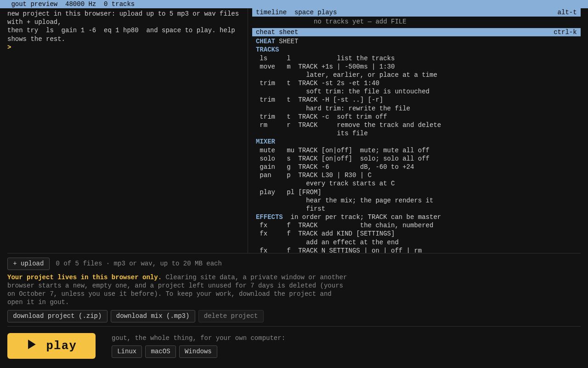Click the EFFECTS section heading
This screenshot has height=368, width=588.
coord(269,217)
